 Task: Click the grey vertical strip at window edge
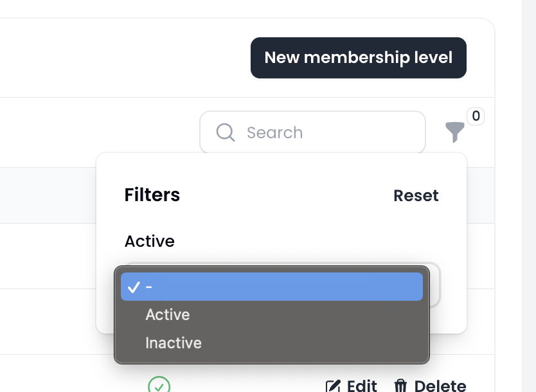(x=529, y=196)
